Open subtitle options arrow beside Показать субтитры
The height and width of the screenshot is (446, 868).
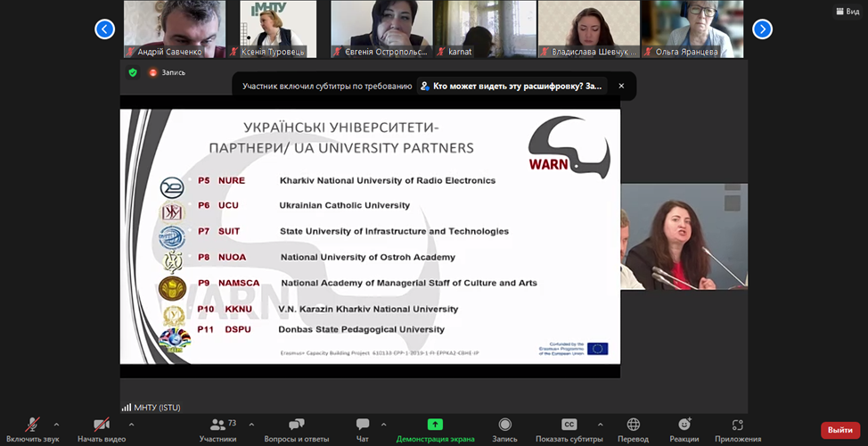point(600,425)
